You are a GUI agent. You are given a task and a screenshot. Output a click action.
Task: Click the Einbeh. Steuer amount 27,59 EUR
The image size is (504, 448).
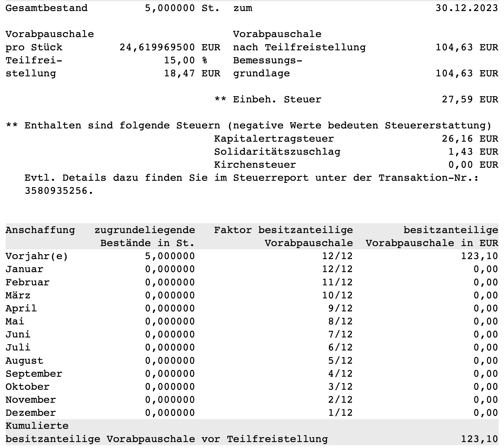[x=470, y=100]
